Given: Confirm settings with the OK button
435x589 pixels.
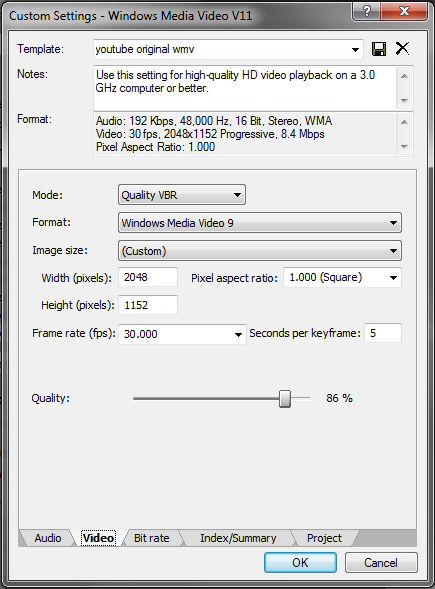Looking at the screenshot, I should point(300,562).
